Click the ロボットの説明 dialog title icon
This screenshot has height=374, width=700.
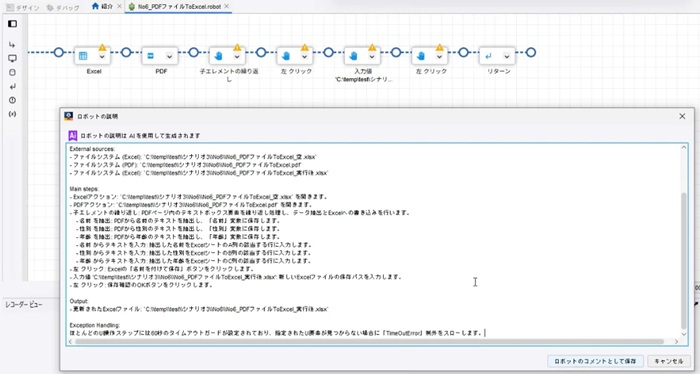(68, 116)
